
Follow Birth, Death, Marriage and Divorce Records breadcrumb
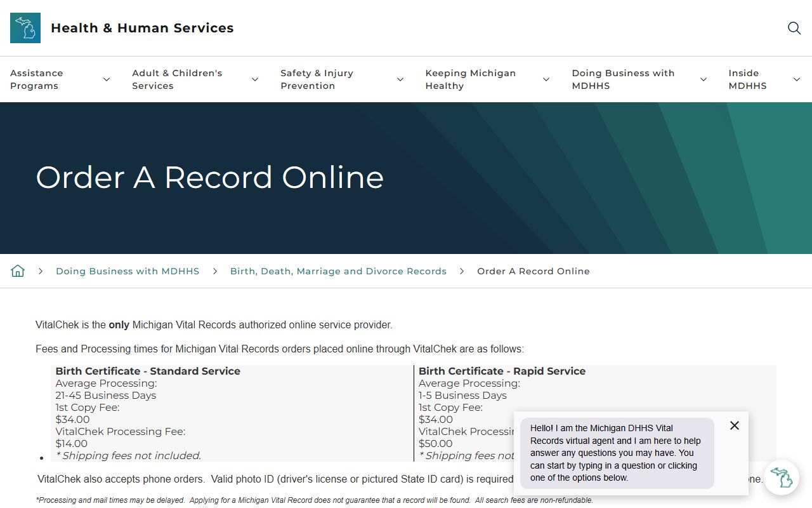(x=338, y=271)
